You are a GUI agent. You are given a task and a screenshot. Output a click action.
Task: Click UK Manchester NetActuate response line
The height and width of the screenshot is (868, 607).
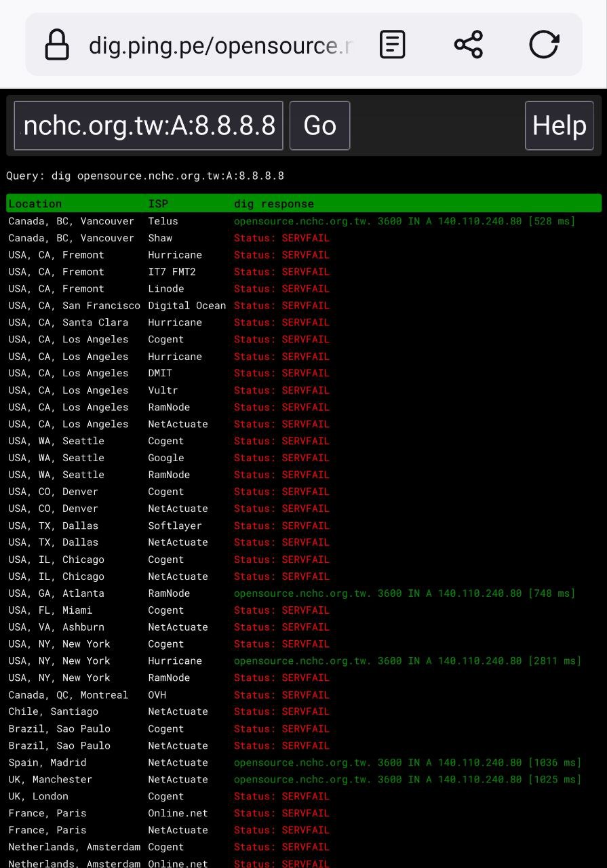(407, 779)
